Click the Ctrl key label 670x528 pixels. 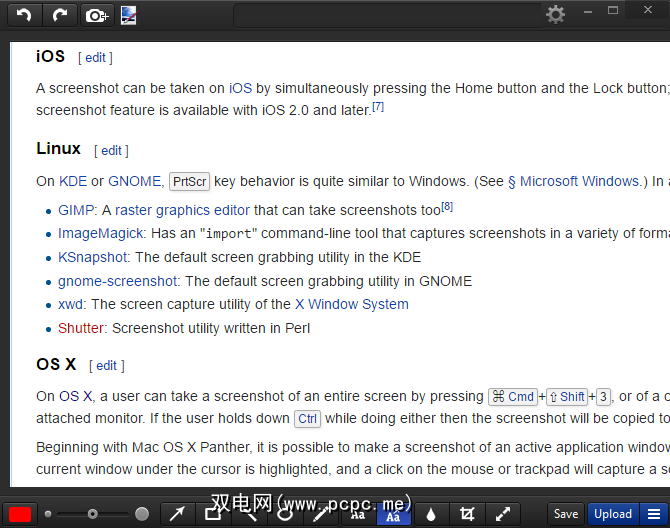(307, 419)
